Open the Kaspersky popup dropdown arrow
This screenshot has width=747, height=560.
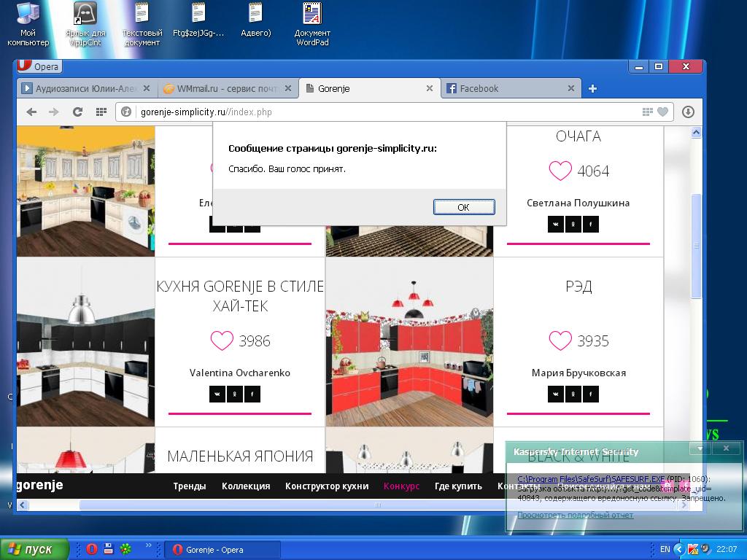pos(700,448)
